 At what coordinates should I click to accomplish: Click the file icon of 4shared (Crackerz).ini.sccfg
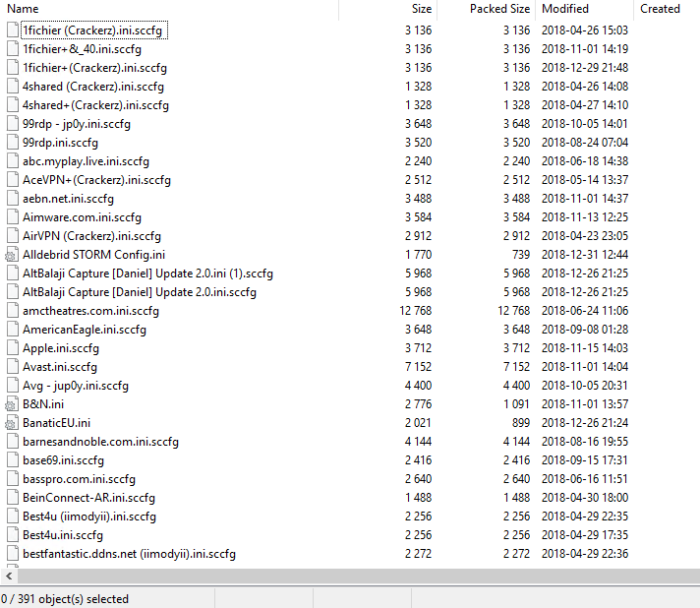point(13,87)
